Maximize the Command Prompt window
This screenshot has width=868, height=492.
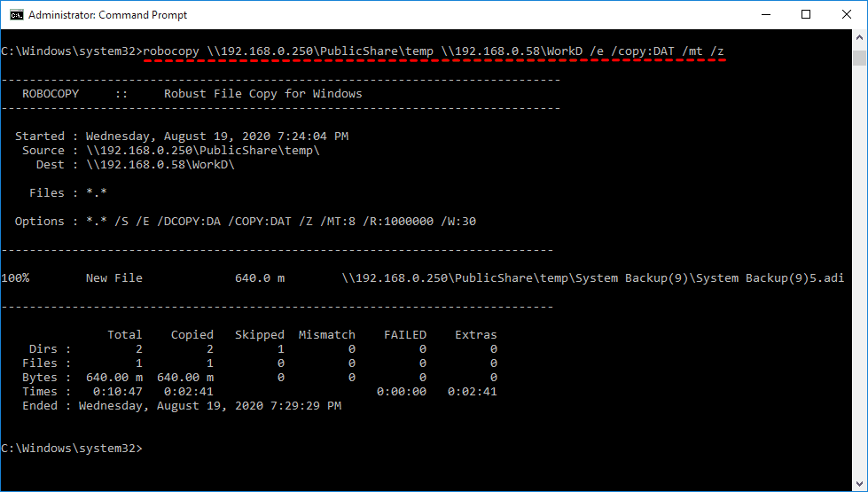coord(805,14)
